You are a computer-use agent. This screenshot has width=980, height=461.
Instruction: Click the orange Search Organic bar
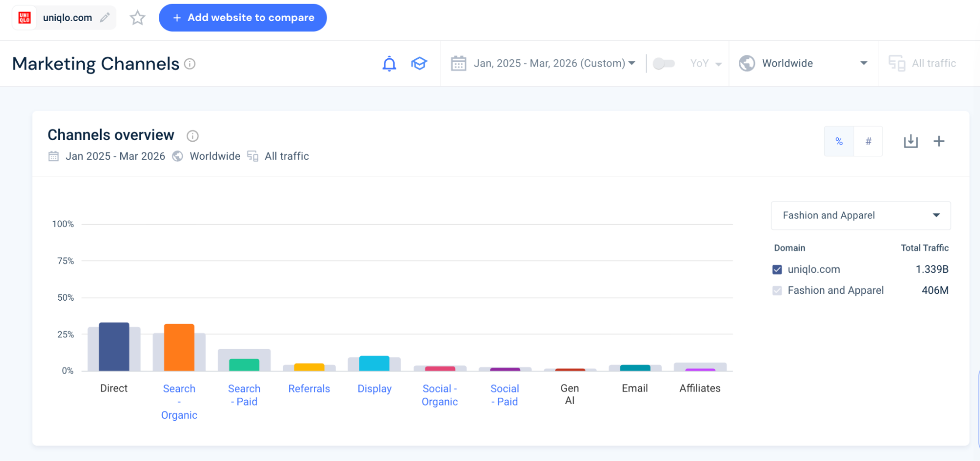pos(179,348)
